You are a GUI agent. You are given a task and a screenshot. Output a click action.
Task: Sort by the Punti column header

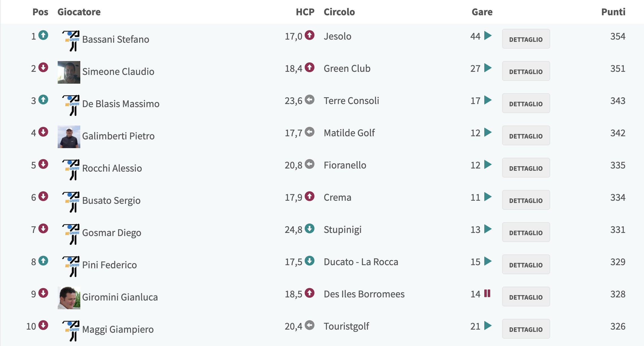coord(613,12)
